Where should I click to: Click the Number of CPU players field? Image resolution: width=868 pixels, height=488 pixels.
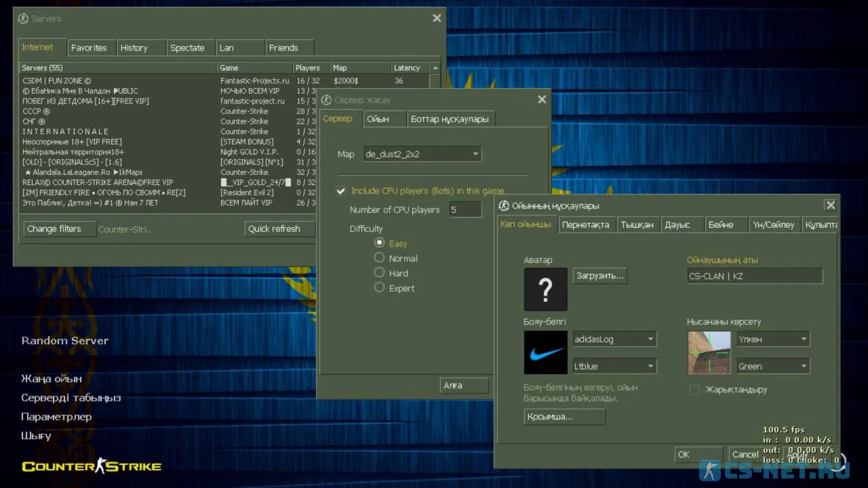(x=466, y=209)
